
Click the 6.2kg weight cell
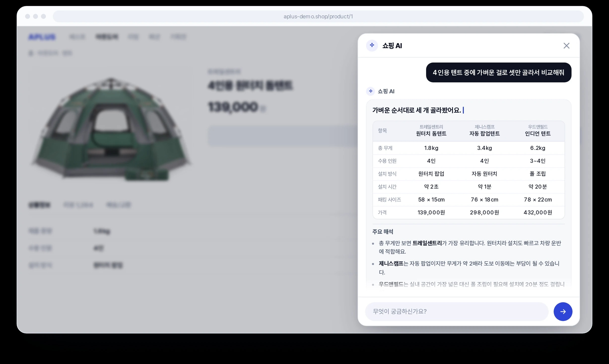point(538,148)
